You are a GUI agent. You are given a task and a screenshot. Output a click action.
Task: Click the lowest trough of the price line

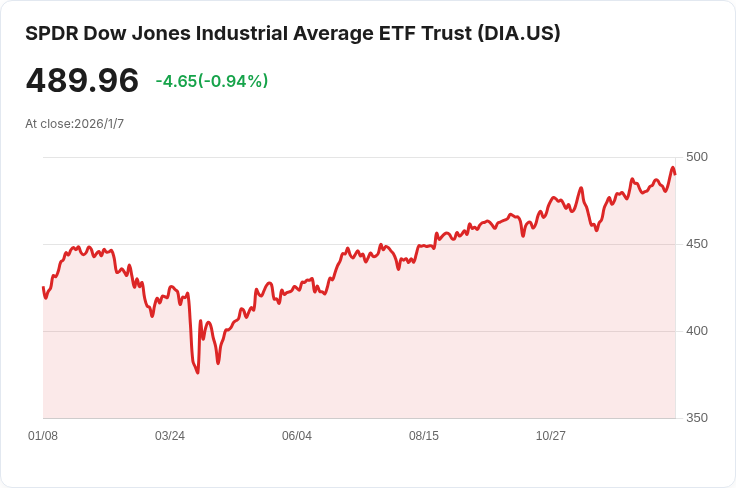[x=198, y=373]
